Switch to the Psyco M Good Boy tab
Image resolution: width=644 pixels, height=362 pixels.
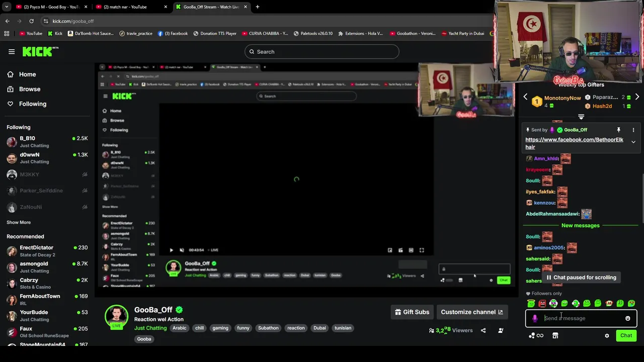51,7
